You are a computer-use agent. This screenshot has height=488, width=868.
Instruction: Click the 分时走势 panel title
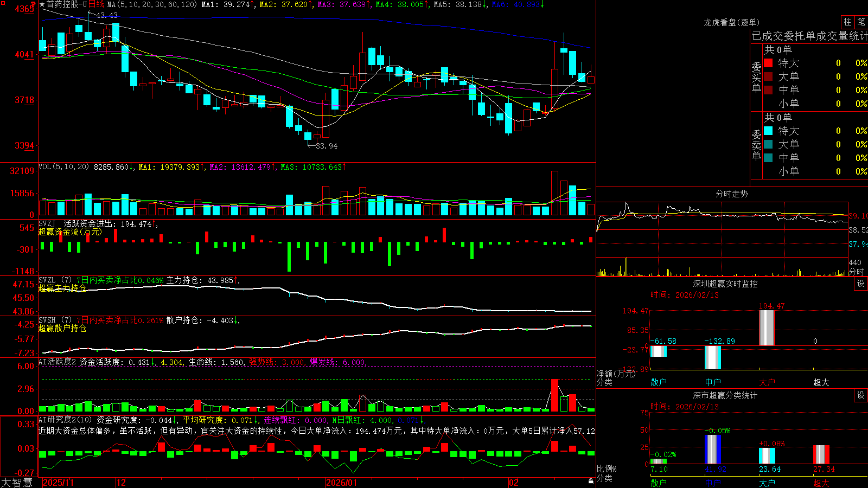[732, 194]
